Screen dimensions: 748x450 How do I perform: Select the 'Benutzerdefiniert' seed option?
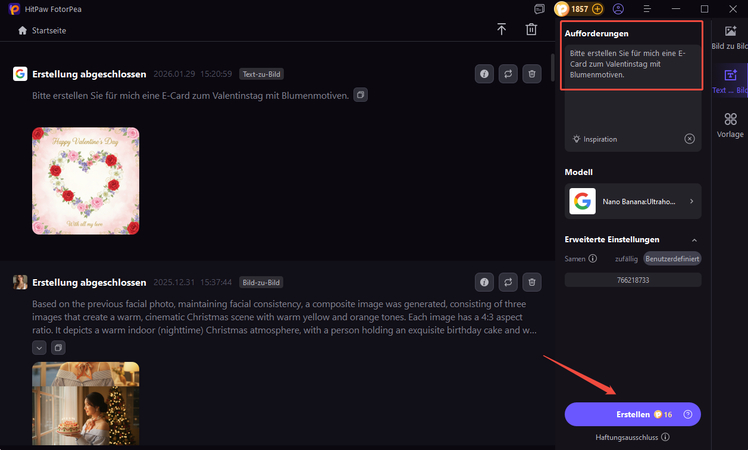[x=672, y=258]
